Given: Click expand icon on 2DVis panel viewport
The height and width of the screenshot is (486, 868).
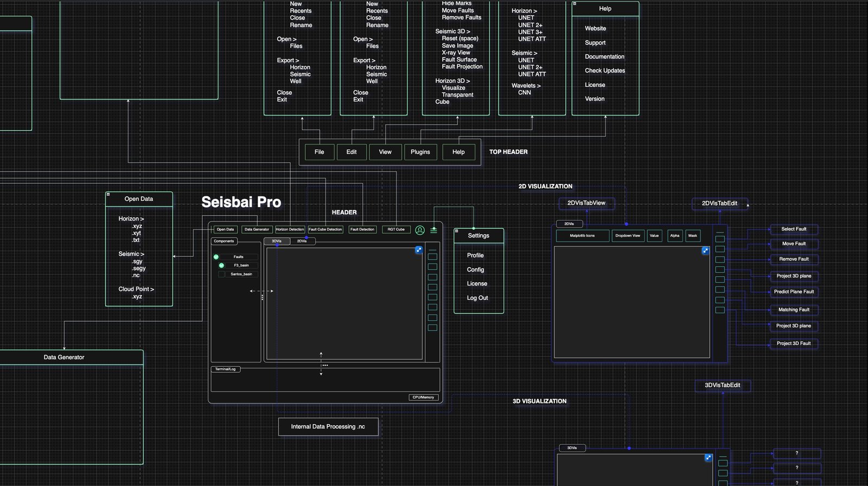Looking at the screenshot, I should click(705, 251).
